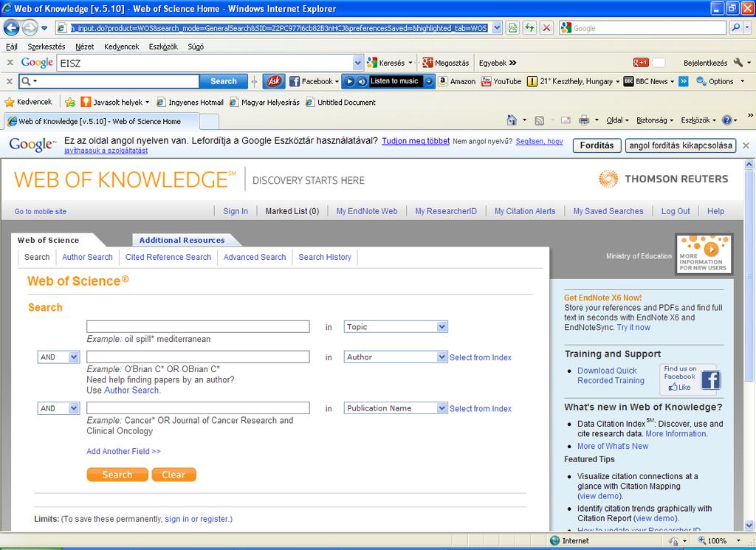
Task: Open the Search History tab
Action: (x=325, y=257)
